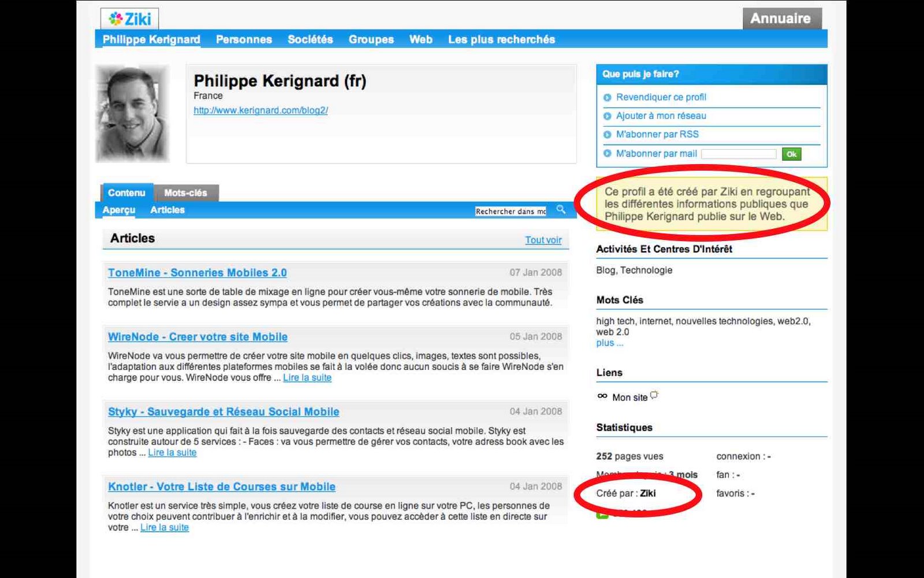
Task: Click the fan : - statistic
Action: point(728,475)
